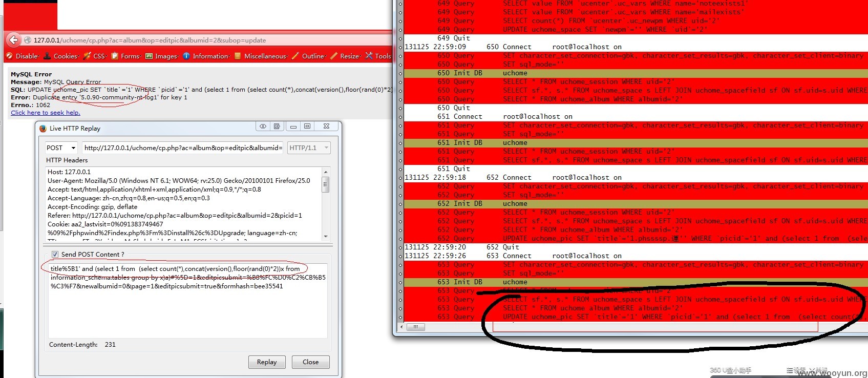
Task: Click the 'Content-Length: 231' text
Action: click(82, 345)
